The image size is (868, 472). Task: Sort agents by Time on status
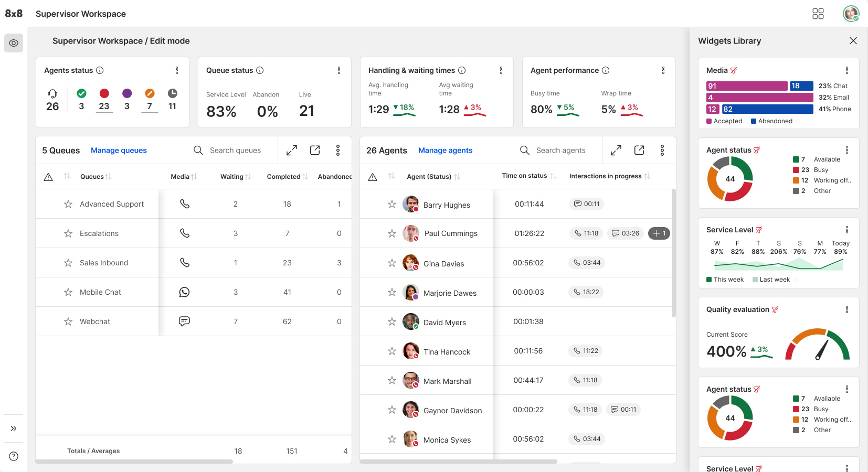[553, 176]
